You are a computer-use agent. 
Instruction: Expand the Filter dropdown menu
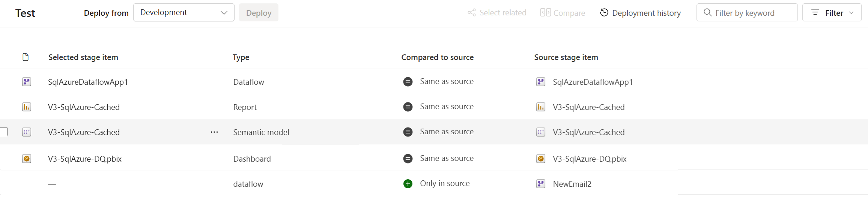(832, 13)
